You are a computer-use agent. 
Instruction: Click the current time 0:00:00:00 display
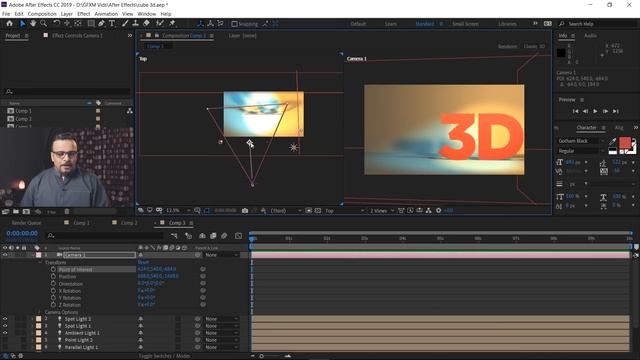(x=22, y=233)
